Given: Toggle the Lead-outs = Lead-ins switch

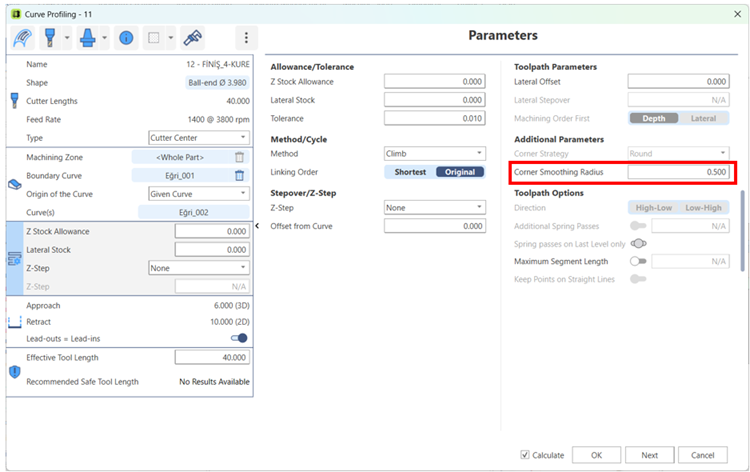Looking at the screenshot, I should (239, 338).
